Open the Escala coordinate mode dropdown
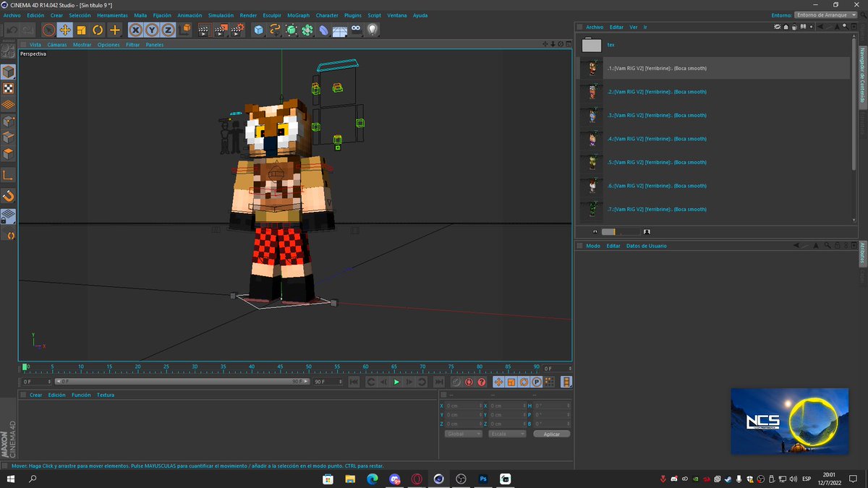Image resolution: width=868 pixels, height=488 pixels. tap(507, 434)
